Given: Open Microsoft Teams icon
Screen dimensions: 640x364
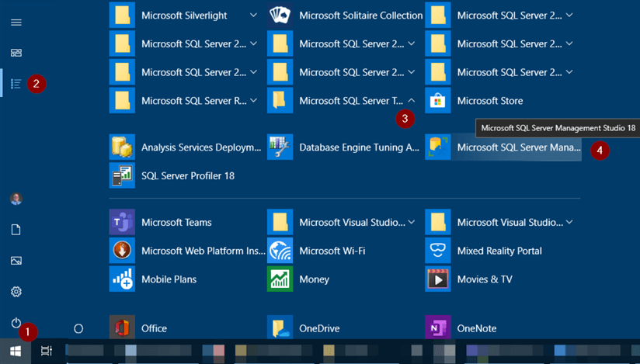Looking at the screenshot, I should pyautogui.click(x=122, y=223).
